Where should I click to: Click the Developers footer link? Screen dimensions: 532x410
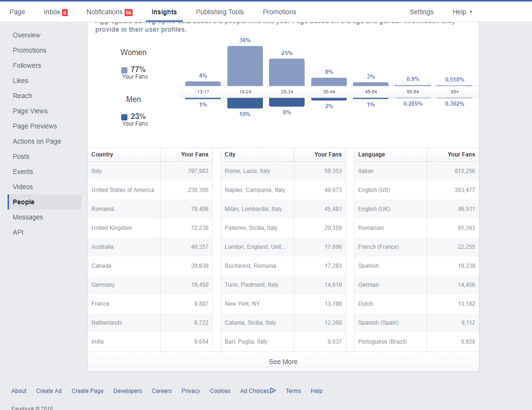[127, 391]
